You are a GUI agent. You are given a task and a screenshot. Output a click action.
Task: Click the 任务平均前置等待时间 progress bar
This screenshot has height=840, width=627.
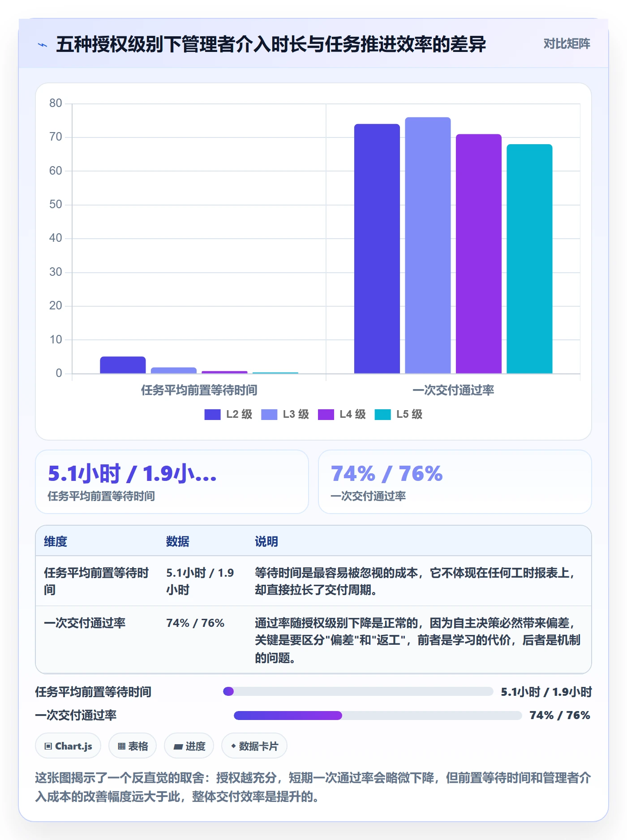pos(358,692)
